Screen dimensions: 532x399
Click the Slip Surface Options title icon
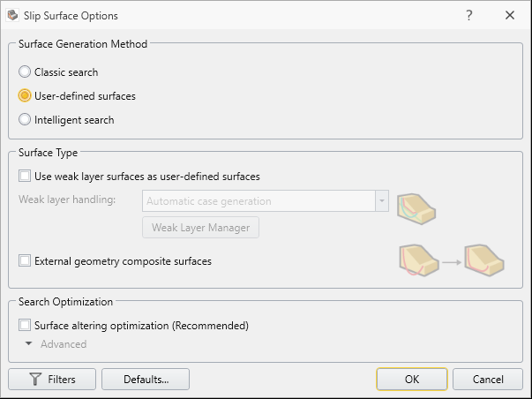tap(13, 15)
